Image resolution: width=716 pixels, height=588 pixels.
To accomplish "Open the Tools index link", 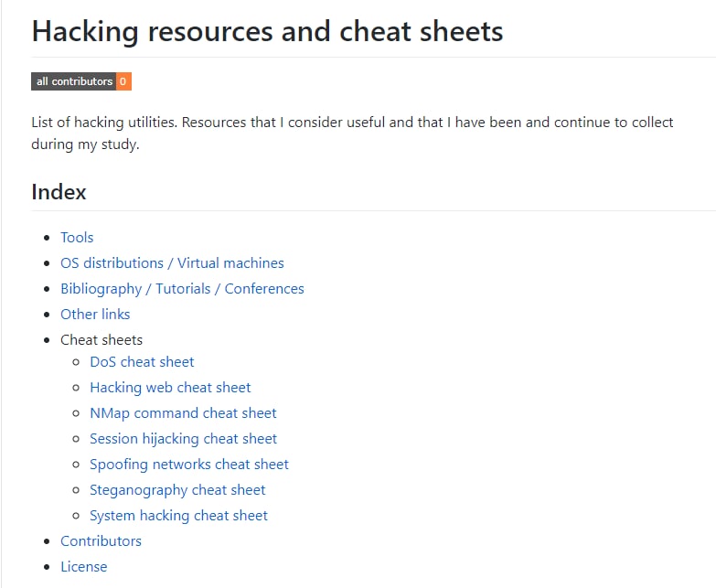I will click(77, 237).
